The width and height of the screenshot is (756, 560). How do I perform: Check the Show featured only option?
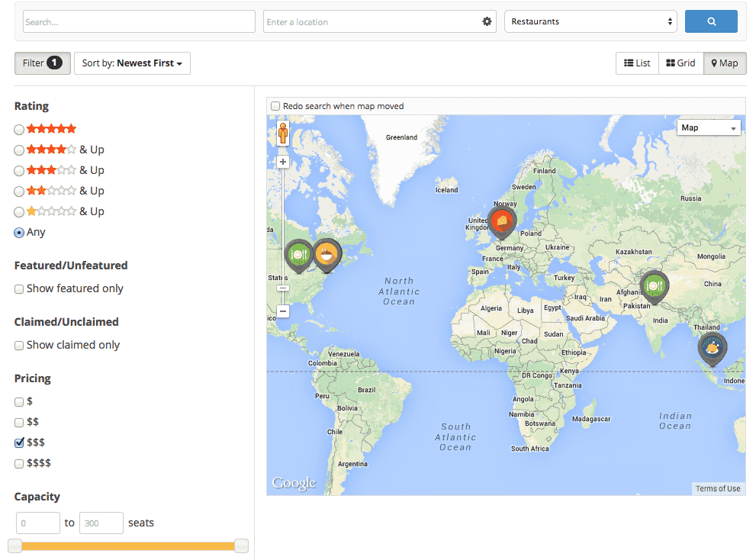[x=18, y=288]
